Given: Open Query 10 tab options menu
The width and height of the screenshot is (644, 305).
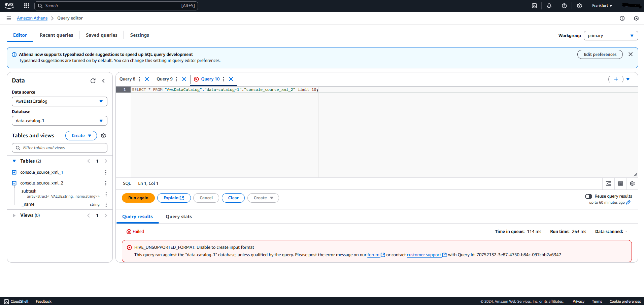Looking at the screenshot, I should tap(224, 79).
